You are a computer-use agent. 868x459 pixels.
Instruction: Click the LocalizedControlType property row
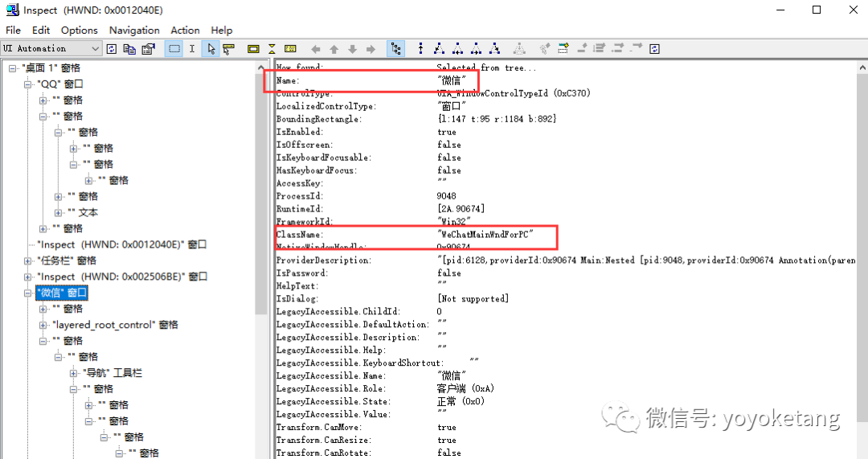(371, 106)
